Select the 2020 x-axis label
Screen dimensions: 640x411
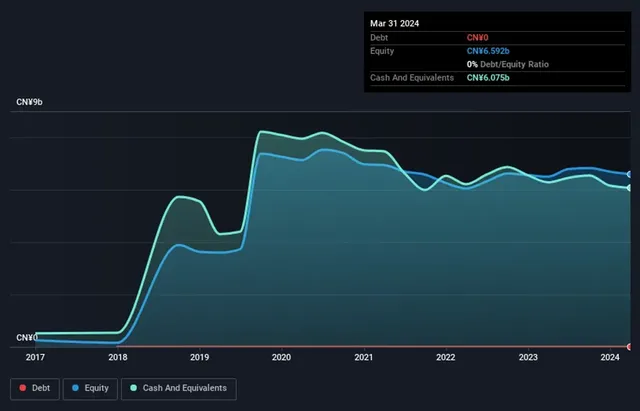click(281, 357)
